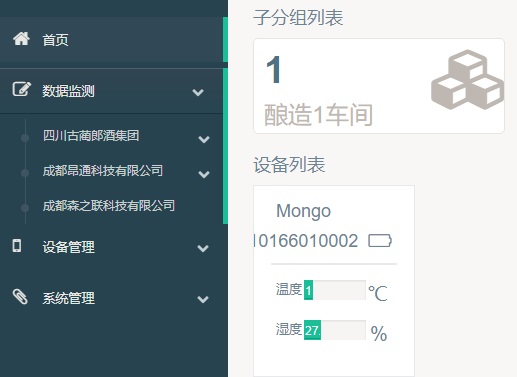Screen dimensions: 517x377
Task: Click the stacked cubes icon in the group card
Action: 467,80
